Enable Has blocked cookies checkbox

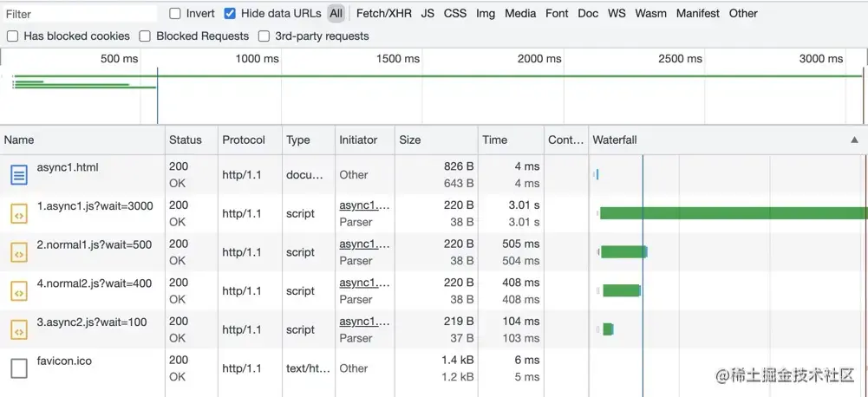(12, 36)
